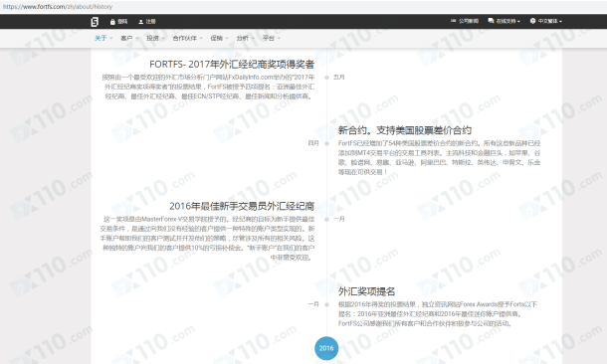Click the FortFS logo icon
Screen dimensions: 607x364
point(95,22)
